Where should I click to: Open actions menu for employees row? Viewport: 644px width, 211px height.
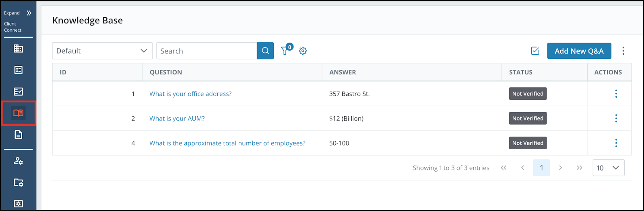(x=616, y=143)
